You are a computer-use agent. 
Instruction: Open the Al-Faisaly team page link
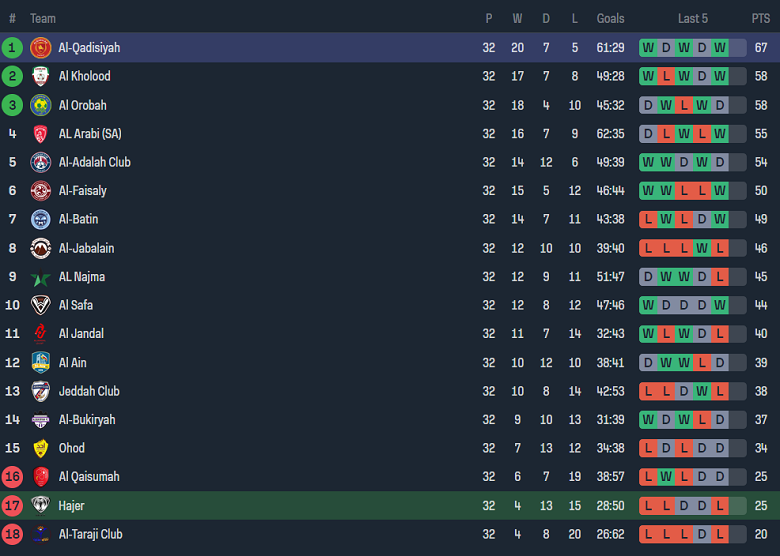(x=82, y=191)
